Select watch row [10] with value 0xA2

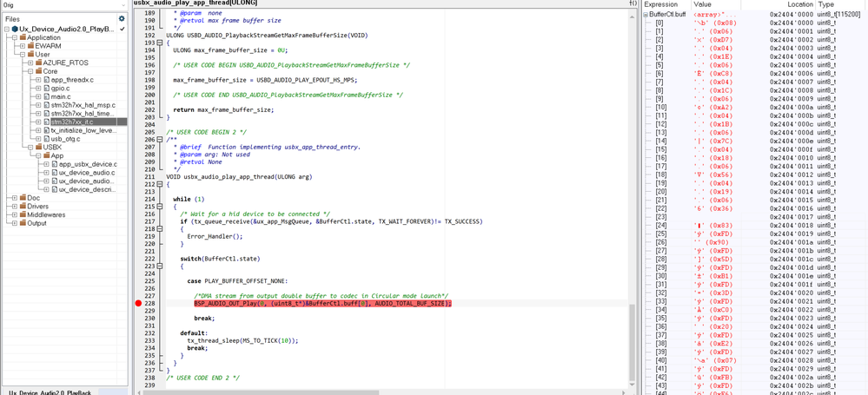pyautogui.click(x=755, y=108)
